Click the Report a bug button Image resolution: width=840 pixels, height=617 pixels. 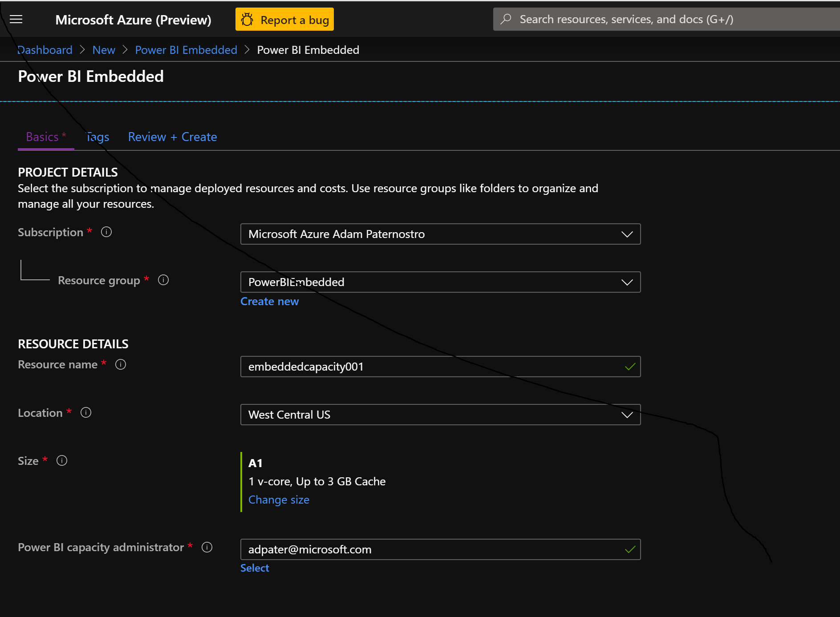coord(284,20)
